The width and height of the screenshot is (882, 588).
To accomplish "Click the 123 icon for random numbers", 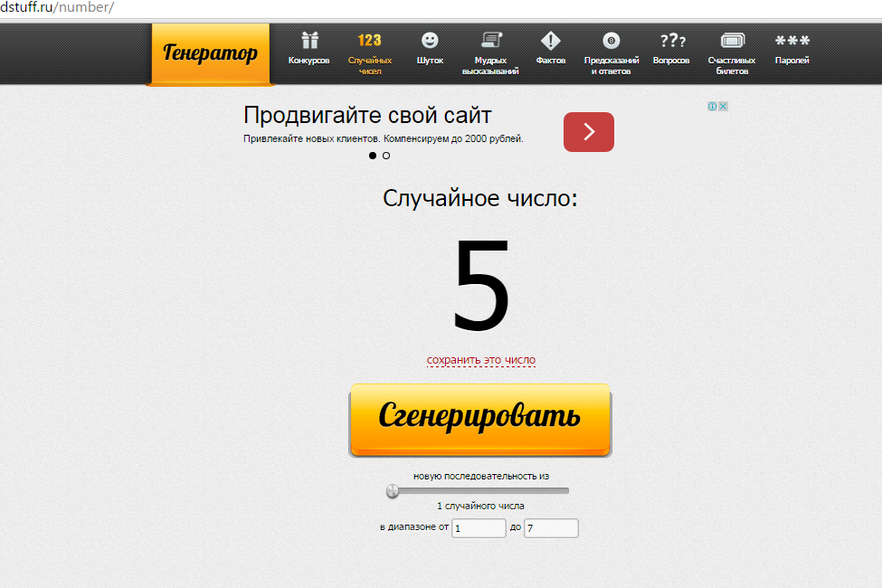I will (370, 41).
